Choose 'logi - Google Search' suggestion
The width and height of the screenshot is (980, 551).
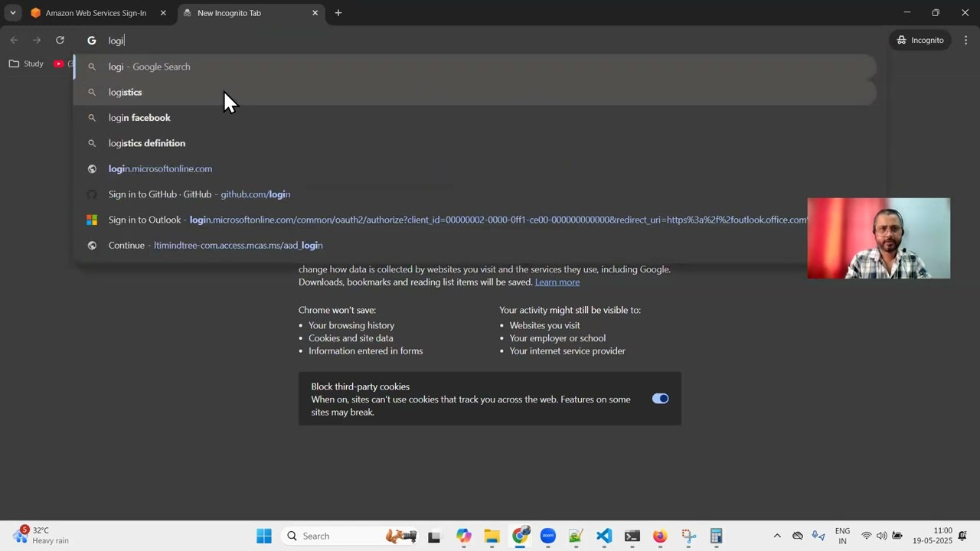click(475, 67)
